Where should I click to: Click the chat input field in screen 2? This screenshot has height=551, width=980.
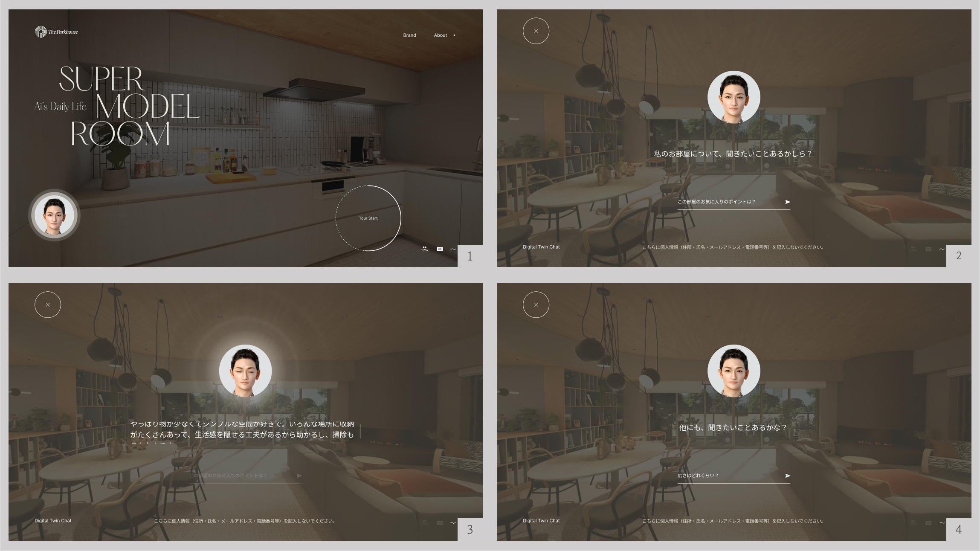[725, 202]
